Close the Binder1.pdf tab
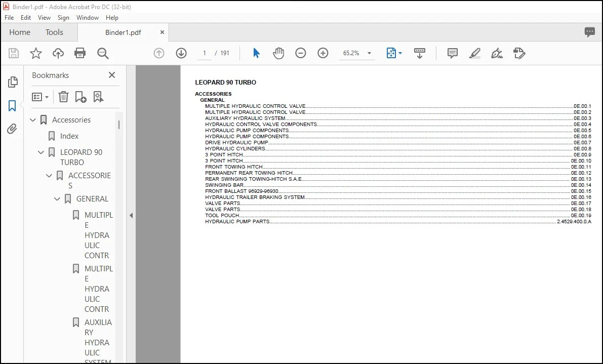 pyautogui.click(x=163, y=32)
